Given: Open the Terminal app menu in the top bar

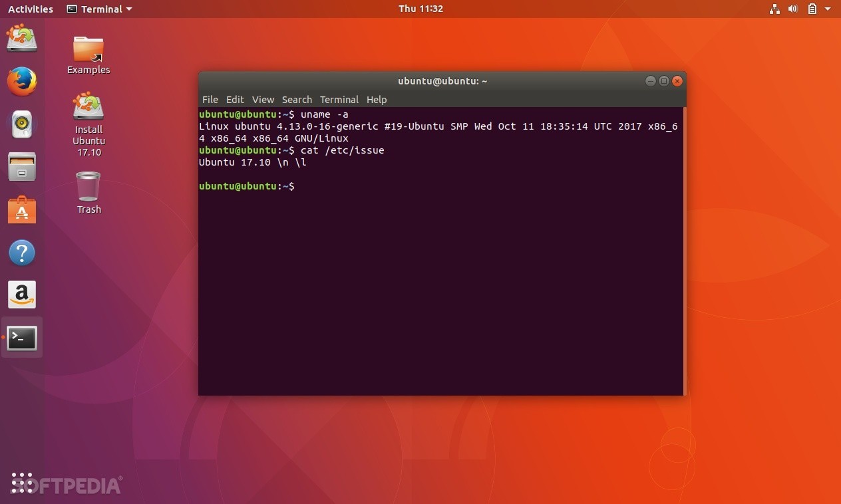Looking at the screenshot, I should (99, 9).
